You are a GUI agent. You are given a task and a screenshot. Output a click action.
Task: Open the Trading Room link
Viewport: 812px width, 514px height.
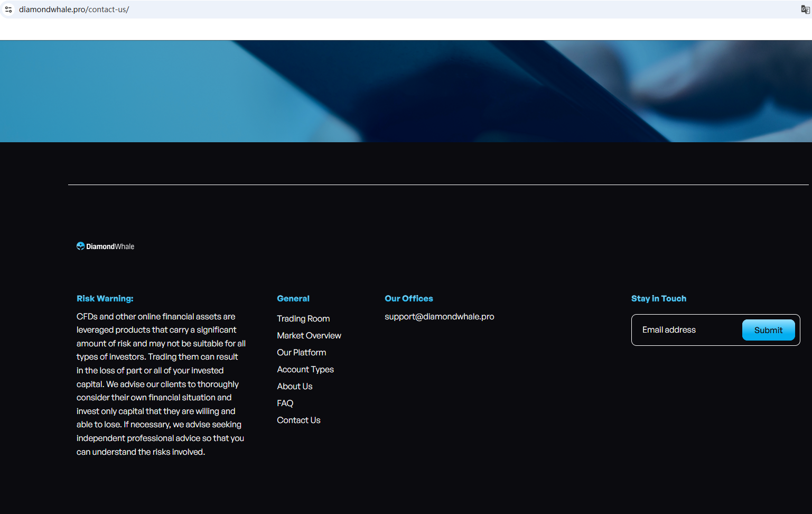(303, 318)
